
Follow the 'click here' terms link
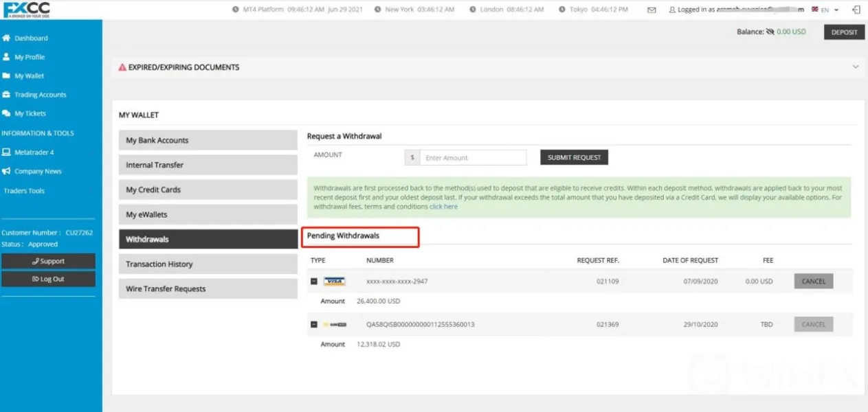click(x=443, y=207)
